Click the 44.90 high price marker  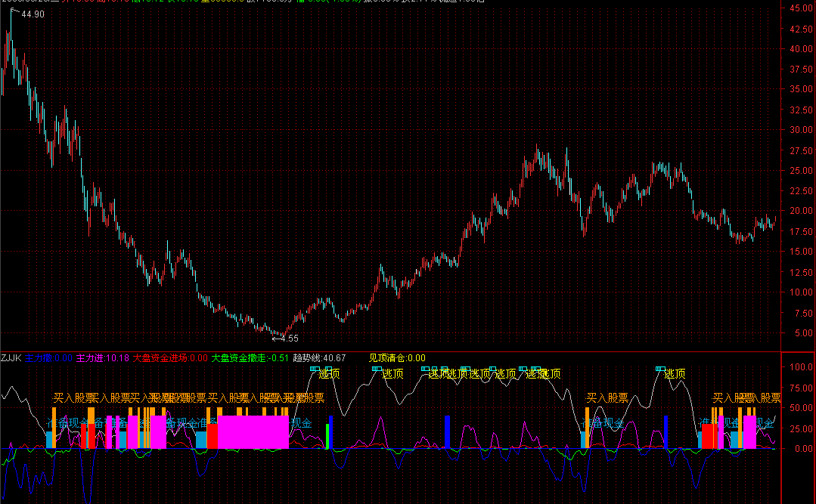[33, 14]
